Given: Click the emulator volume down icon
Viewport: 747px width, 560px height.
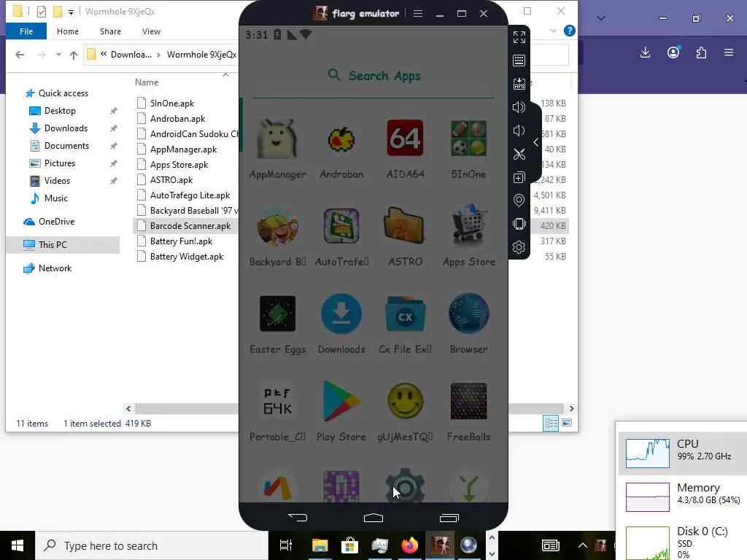Looking at the screenshot, I should pyautogui.click(x=519, y=131).
